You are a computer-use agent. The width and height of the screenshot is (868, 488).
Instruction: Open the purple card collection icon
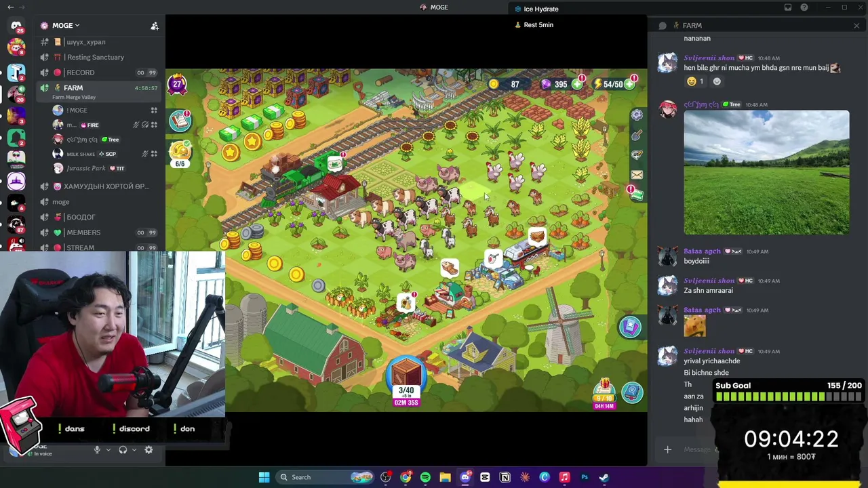click(630, 327)
